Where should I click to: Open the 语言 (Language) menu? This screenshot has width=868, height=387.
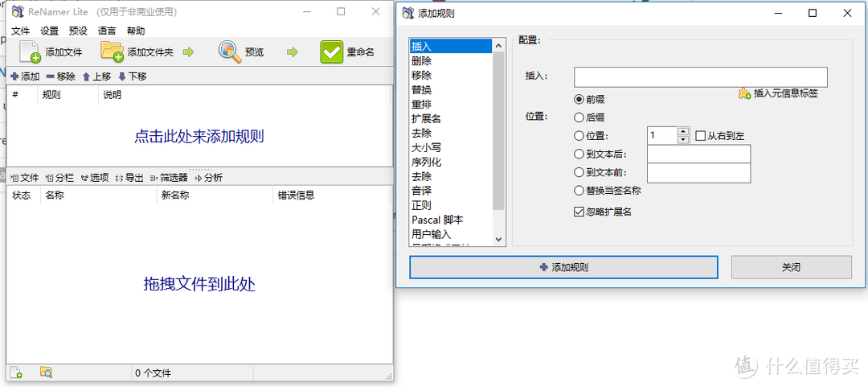[x=106, y=31]
